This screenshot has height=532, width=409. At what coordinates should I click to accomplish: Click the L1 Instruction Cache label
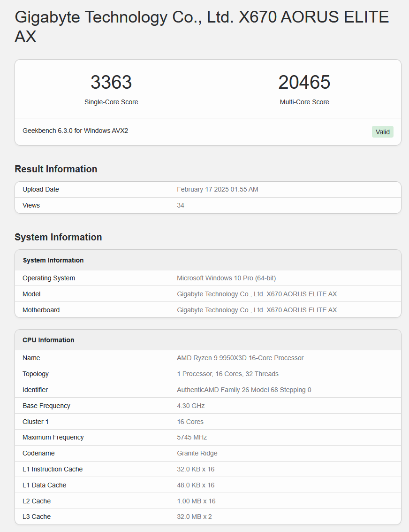(x=53, y=469)
